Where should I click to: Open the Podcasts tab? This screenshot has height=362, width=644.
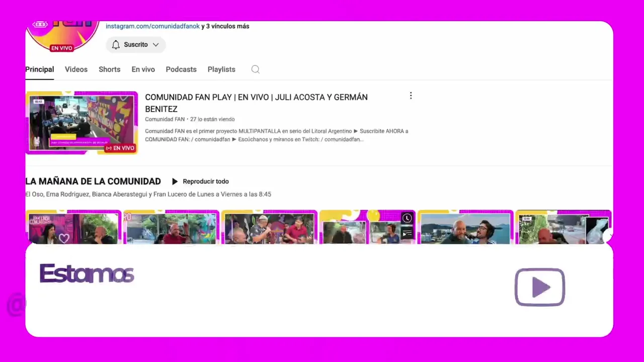point(181,69)
